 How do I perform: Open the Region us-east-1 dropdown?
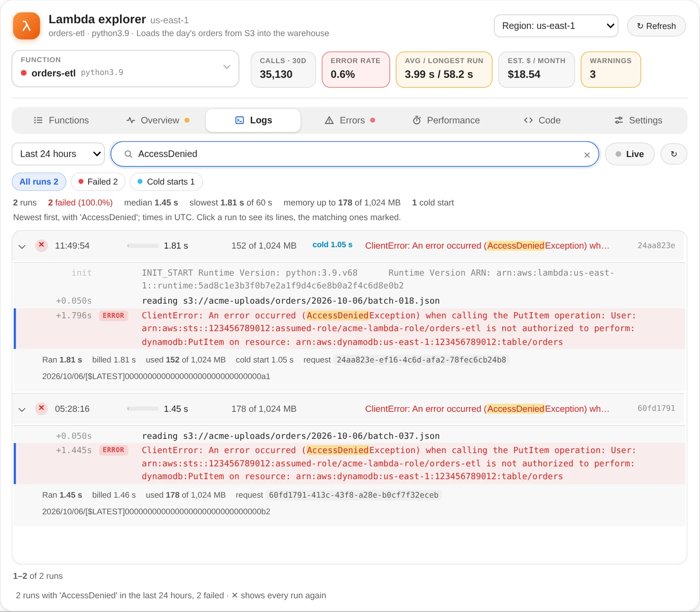(556, 26)
